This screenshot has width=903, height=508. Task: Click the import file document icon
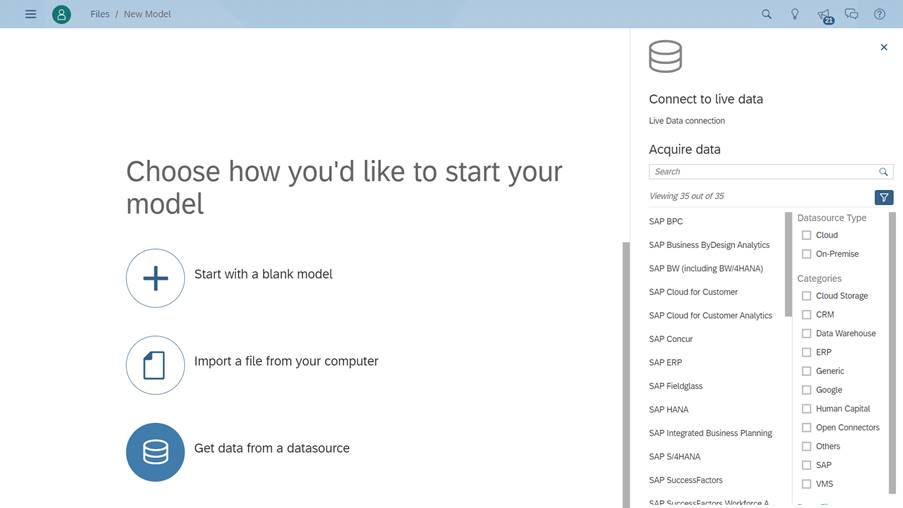pyautogui.click(x=155, y=365)
